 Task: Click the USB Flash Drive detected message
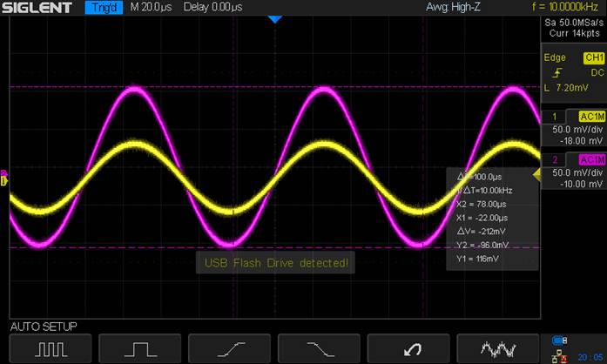(x=275, y=263)
